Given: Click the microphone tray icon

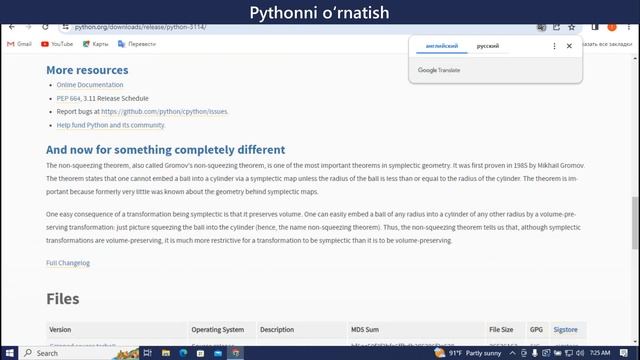Looking at the screenshot, I should click(535, 353).
